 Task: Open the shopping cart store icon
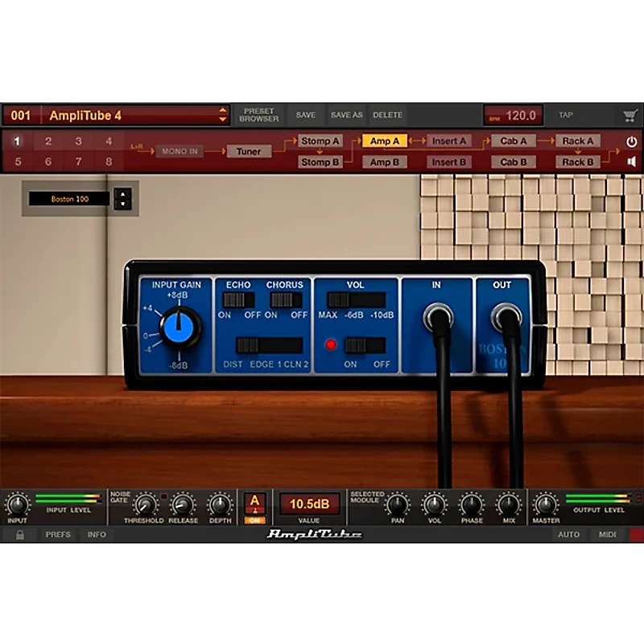click(630, 115)
